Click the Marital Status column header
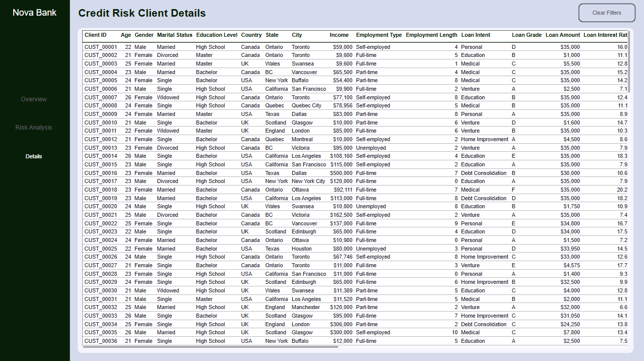Image resolution: width=644 pixels, height=361 pixels. [x=174, y=35]
